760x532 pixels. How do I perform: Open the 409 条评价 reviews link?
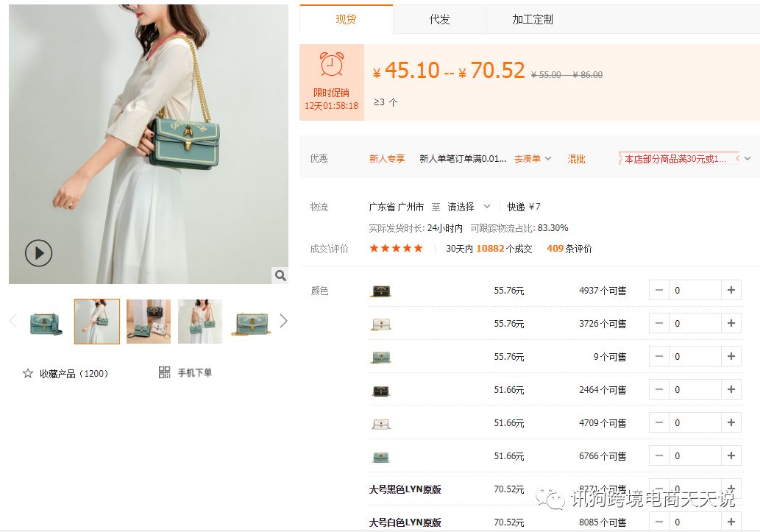tap(569, 249)
